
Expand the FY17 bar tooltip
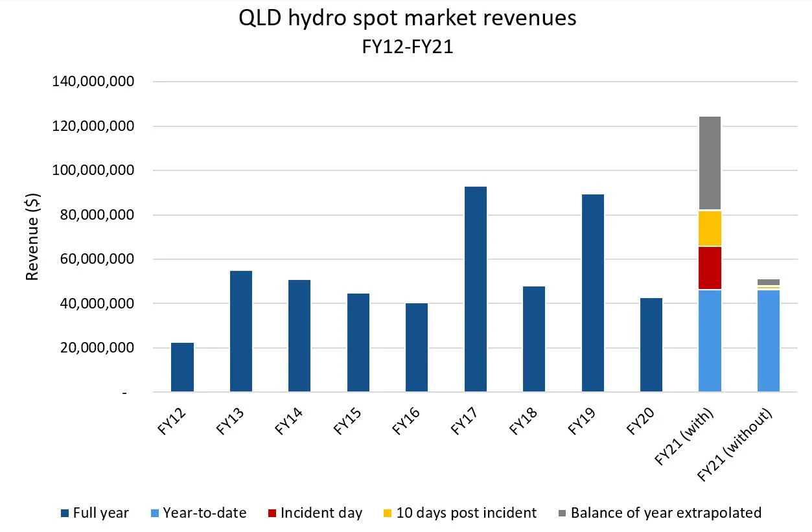click(476, 292)
